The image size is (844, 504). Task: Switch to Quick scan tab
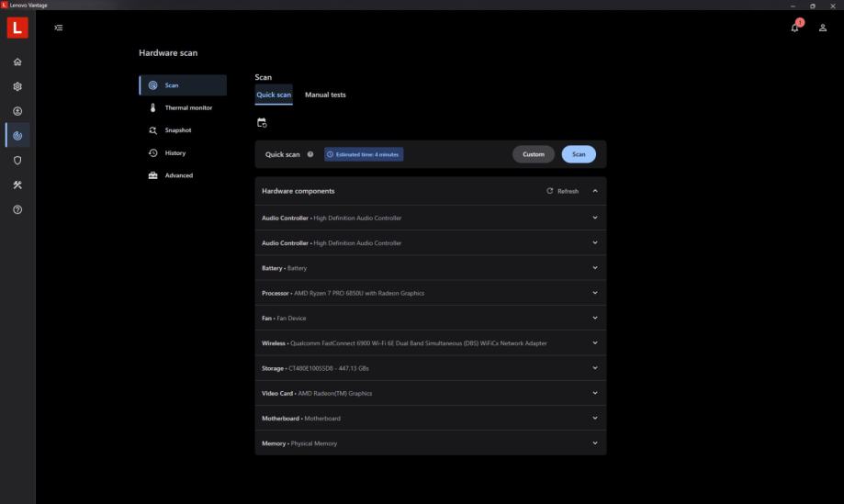click(x=274, y=95)
